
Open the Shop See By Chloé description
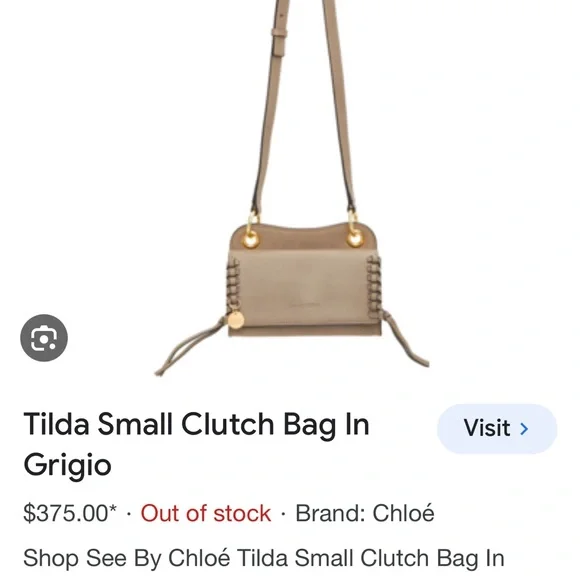(264, 558)
